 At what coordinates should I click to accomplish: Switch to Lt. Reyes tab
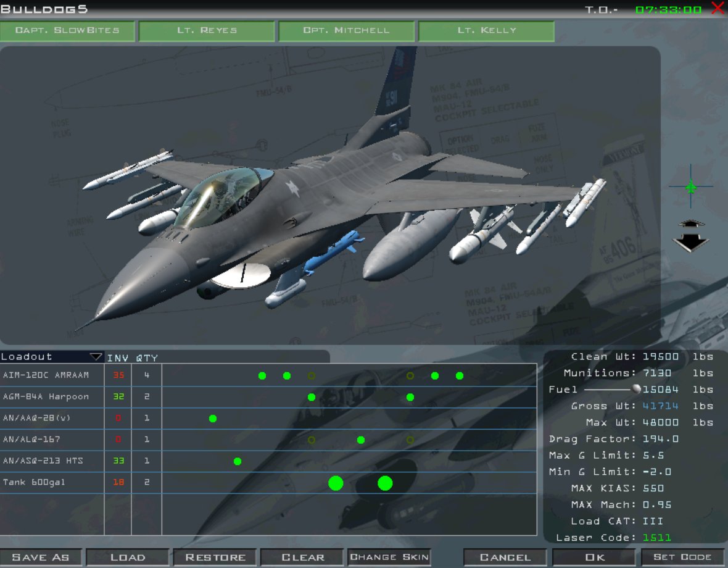click(x=207, y=31)
